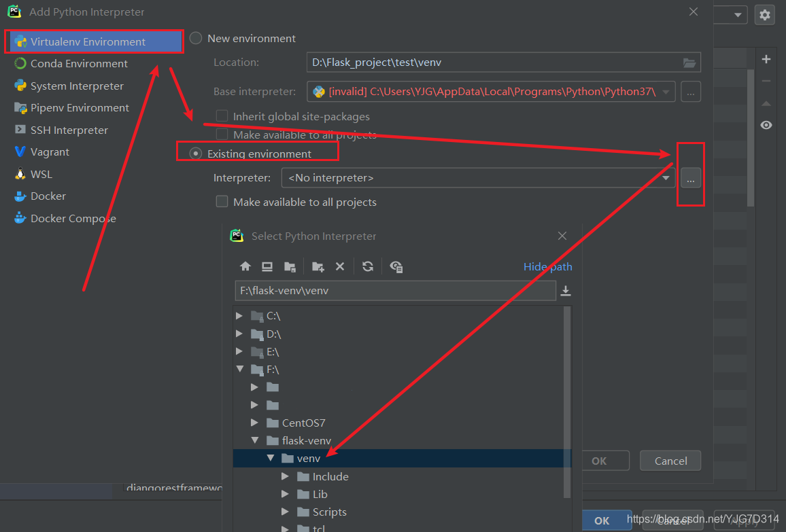The image size is (786, 532).
Task: Close the Select Python Interpreter dialog
Action: (562, 236)
